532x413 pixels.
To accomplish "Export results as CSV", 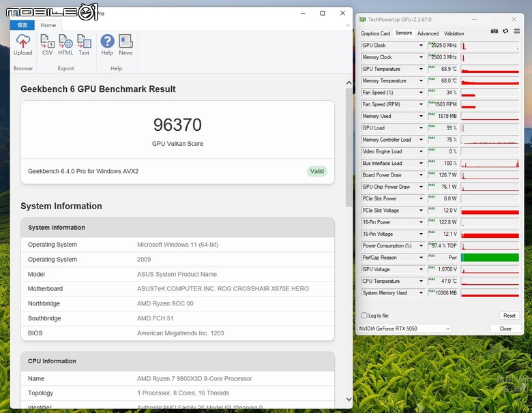I will coord(48,45).
